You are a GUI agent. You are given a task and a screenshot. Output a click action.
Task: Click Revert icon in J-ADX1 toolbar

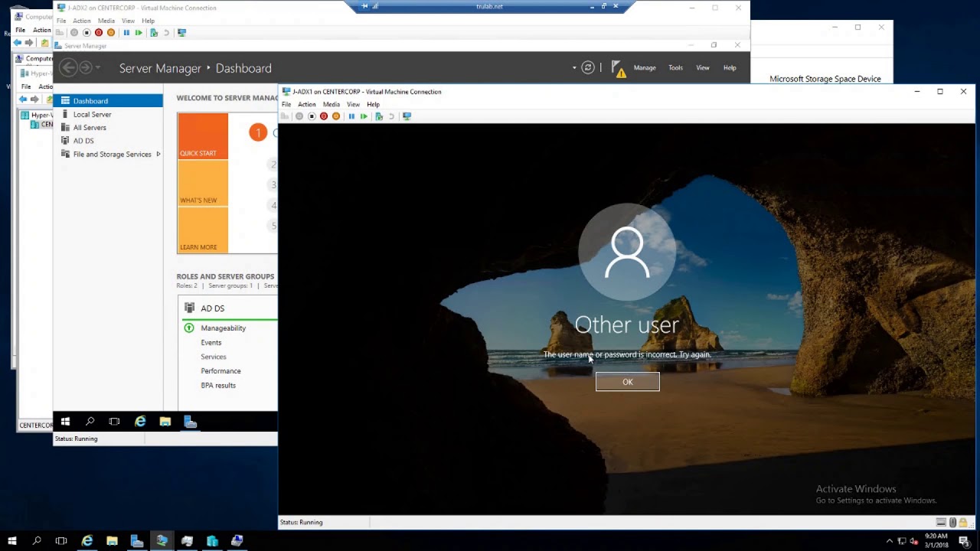(391, 116)
